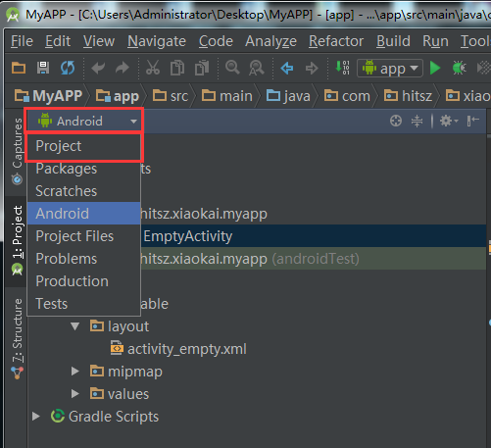This screenshot has width=491, height=448.
Task: Select Project Files view option
Action: coord(84,236)
